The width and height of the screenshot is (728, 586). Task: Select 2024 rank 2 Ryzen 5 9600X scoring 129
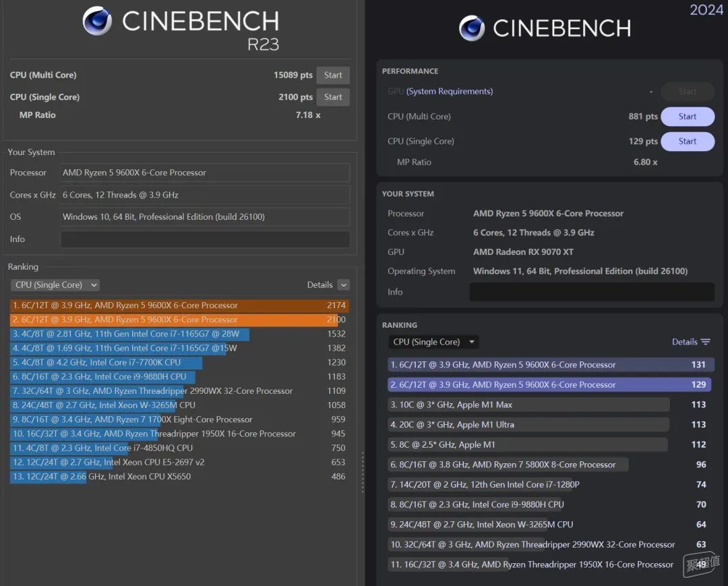click(551, 385)
